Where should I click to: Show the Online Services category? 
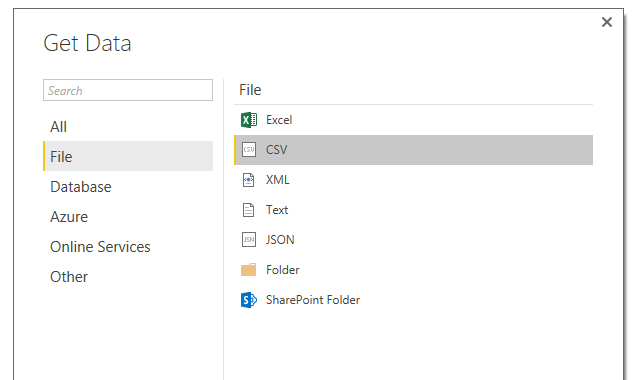pos(100,247)
